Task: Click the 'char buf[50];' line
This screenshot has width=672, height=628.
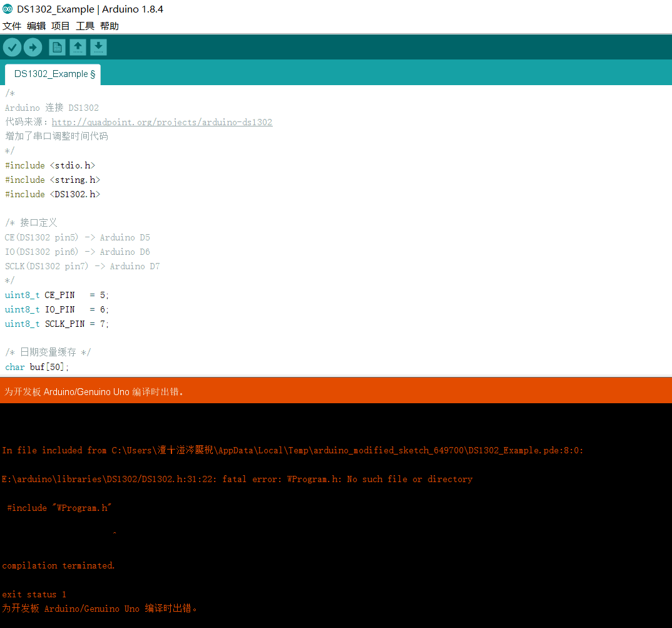Action: (x=37, y=367)
